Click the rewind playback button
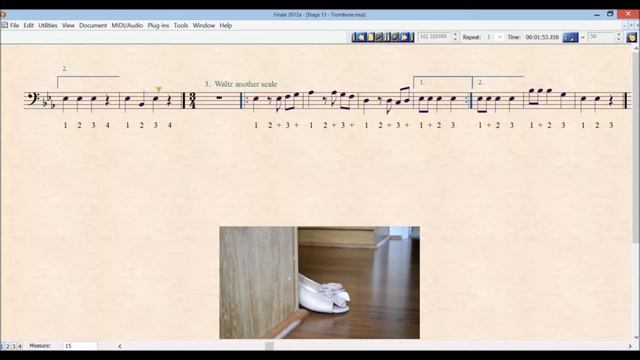 coord(362,37)
